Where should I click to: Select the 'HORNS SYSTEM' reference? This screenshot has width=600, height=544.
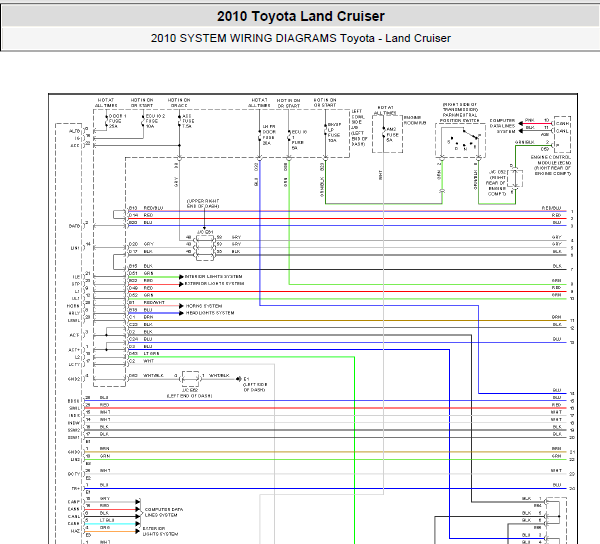coord(204,306)
